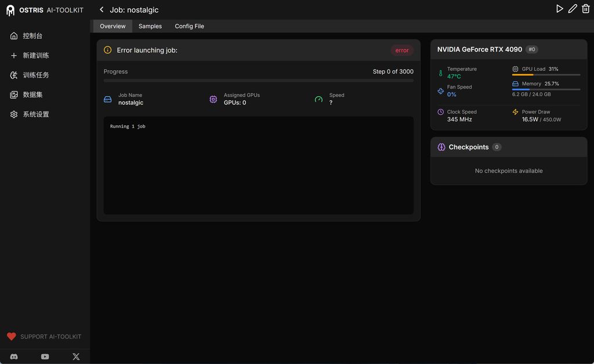594x364 pixels.
Task: Select the Overview tab
Action: pyautogui.click(x=113, y=26)
